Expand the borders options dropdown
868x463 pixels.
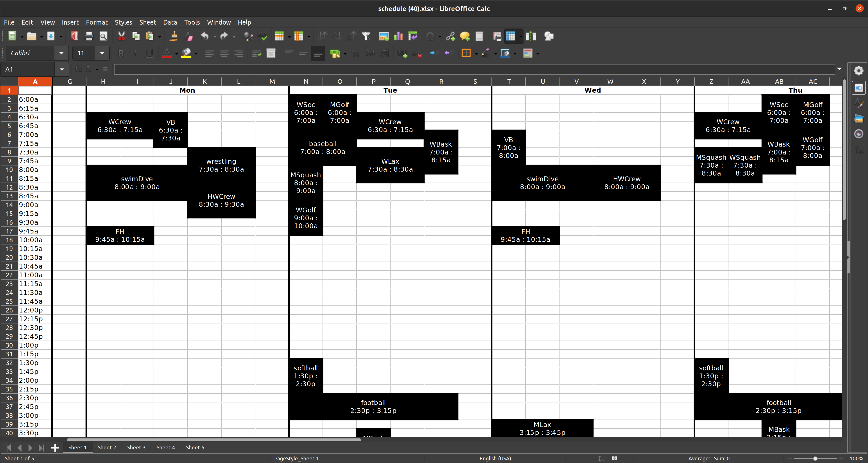pos(476,53)
